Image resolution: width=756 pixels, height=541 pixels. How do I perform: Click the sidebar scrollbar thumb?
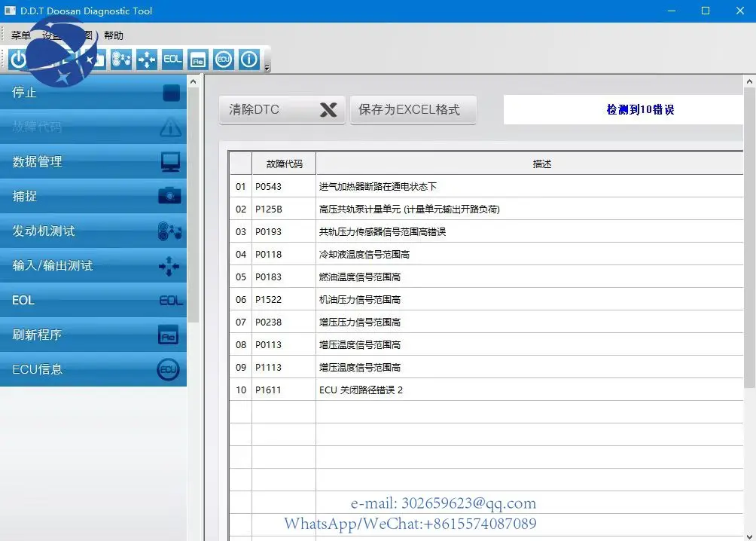(193, 205)
